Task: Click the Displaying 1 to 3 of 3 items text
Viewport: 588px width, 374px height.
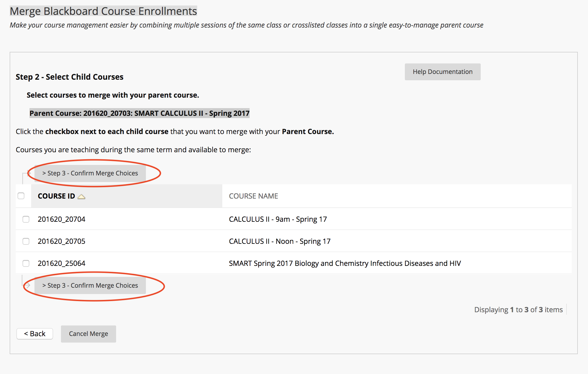Action: click(x=518, y=310)
